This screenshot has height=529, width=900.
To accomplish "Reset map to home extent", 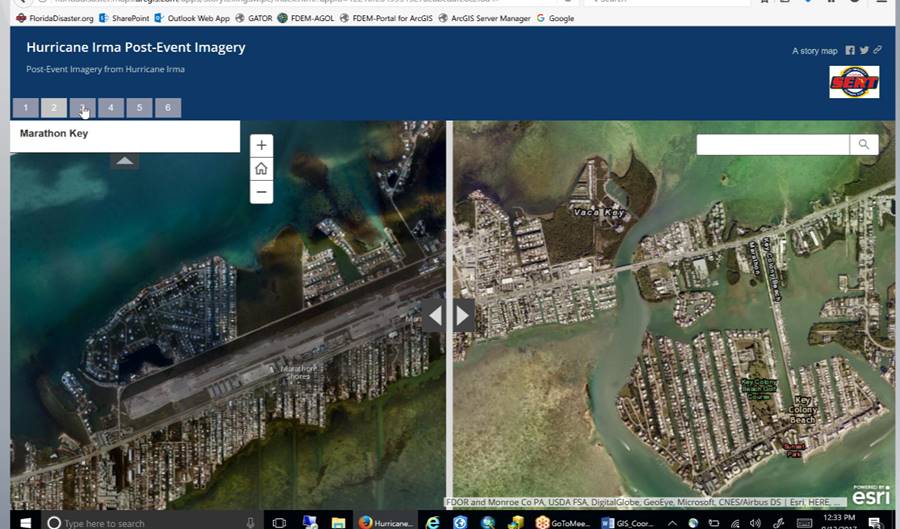I will coord(261,169).
